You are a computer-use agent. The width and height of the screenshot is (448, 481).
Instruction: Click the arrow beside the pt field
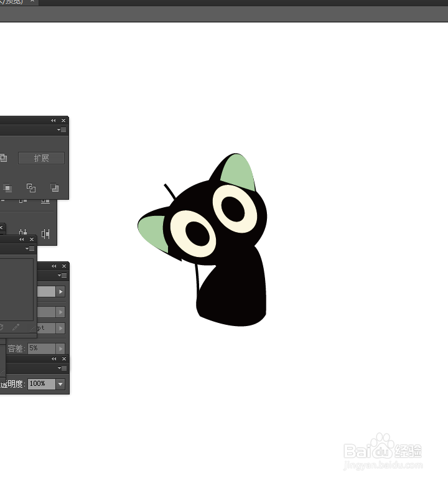(61, 328)
